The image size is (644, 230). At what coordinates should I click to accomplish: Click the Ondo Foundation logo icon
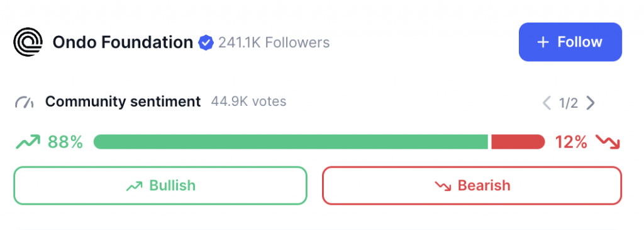pos(28,42)
